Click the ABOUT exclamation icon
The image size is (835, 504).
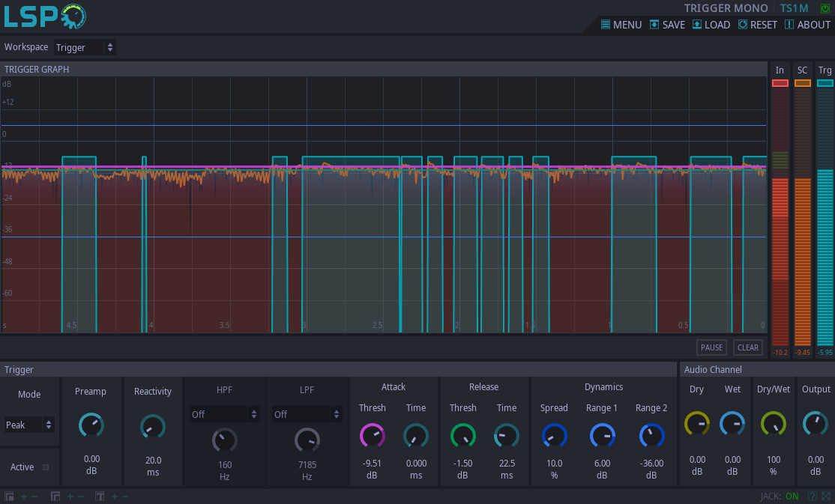click(789, 25)
